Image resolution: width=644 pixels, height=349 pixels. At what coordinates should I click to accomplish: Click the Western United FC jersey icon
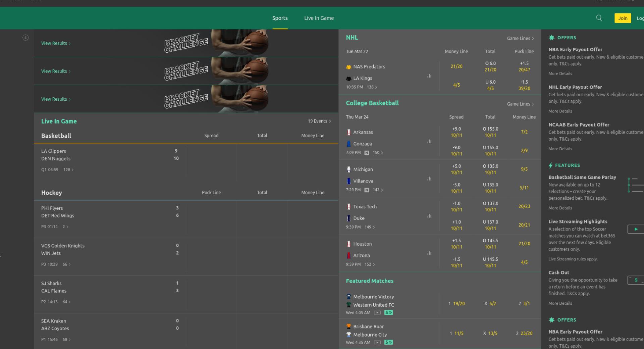pyautogui.click(x=348, y=305)
